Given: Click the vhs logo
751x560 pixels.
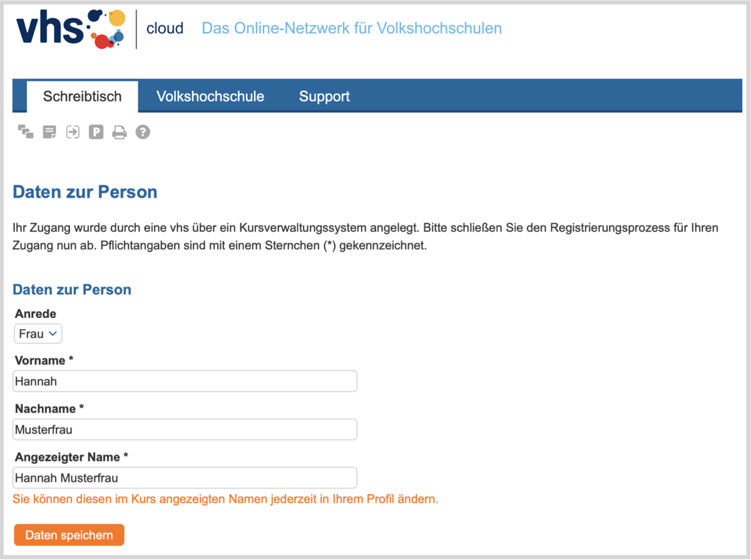Looking at the screenshot, I should click(66, 29).
